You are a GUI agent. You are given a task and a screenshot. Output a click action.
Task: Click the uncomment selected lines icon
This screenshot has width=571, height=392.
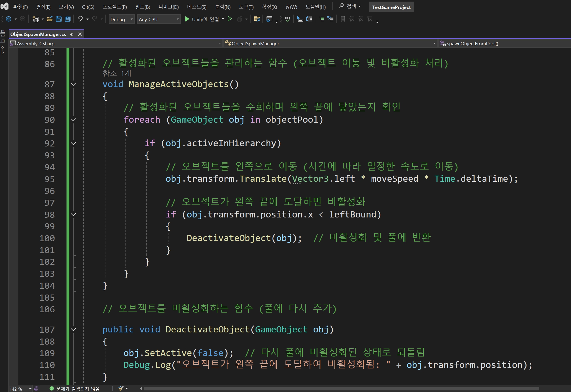pos(331,19)
